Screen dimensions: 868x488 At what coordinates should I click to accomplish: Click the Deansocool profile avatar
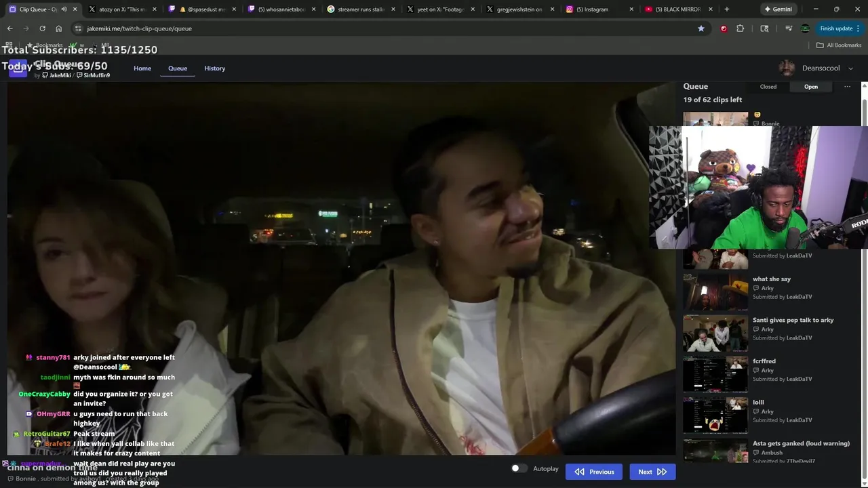click(787, 68)
